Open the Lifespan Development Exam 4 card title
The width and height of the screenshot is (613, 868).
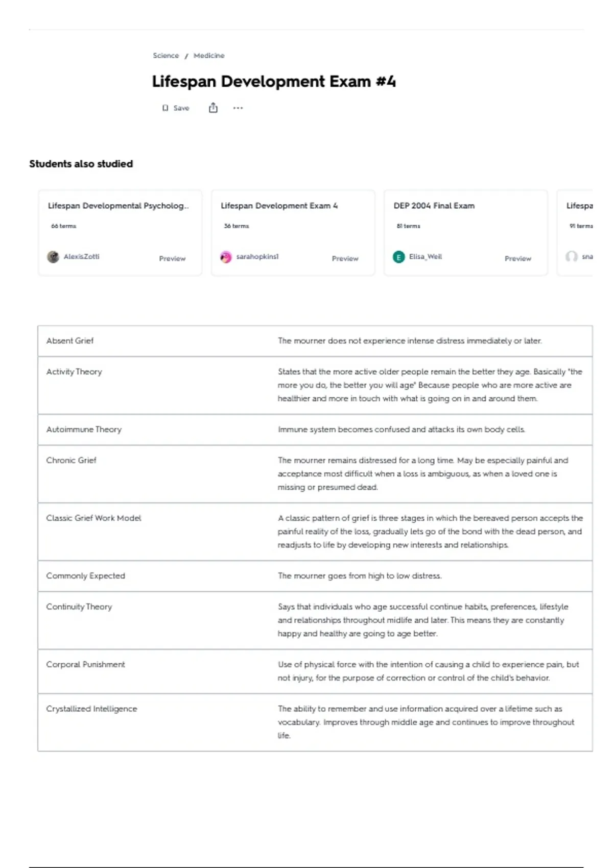[279, 206]
